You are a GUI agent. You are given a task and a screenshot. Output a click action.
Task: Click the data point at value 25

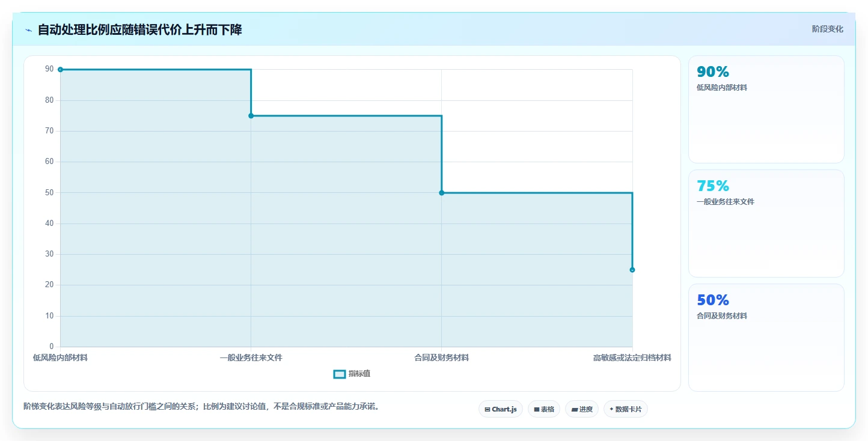click(632, 270)
